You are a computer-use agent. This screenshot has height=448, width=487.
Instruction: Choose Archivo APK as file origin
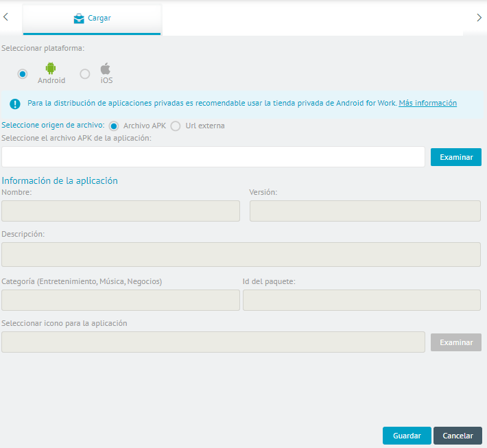point(114,126)
